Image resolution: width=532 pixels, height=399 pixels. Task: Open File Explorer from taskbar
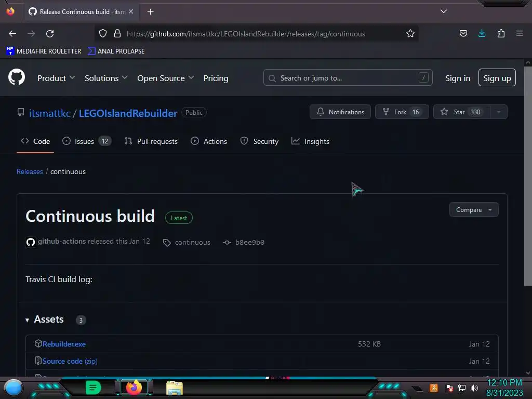pos(175,388)
